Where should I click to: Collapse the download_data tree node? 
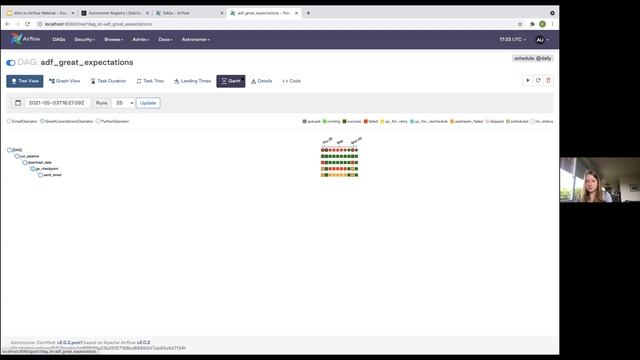[x=25, y=162]
